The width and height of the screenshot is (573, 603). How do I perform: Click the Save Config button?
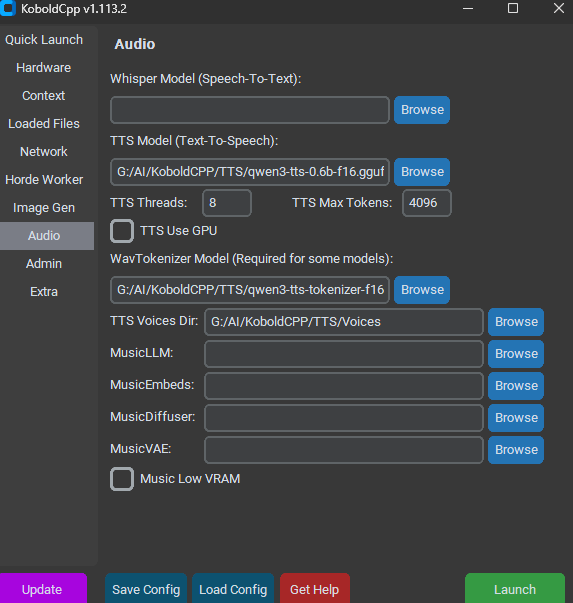(x=146, y=589)
